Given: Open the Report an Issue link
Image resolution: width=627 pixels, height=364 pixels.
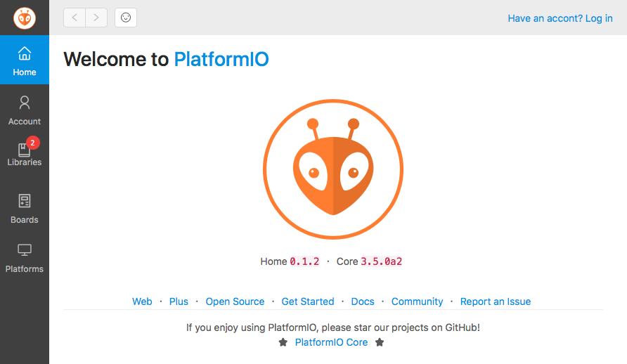Looking at the screenshot, I should tap(496, 301).
